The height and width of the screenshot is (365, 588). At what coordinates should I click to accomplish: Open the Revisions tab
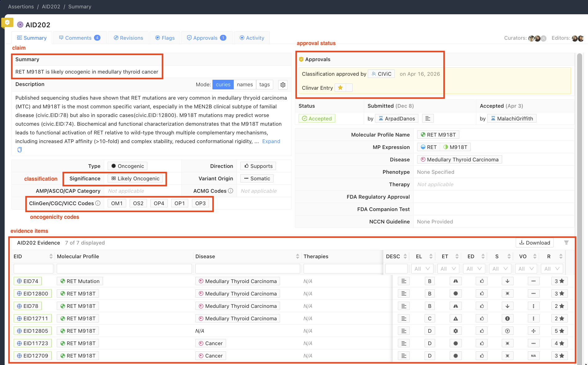128,38
